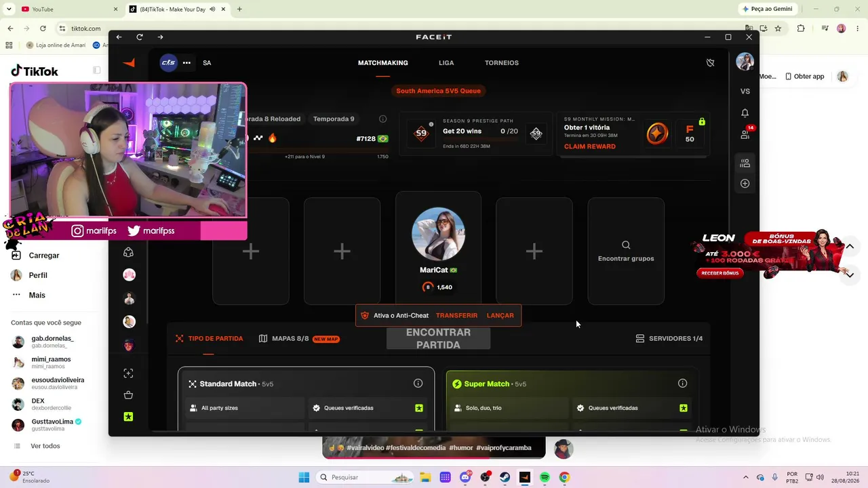The image size is (868, 488).
Task: Open the party list icon in the right sidebar
Action: coord(745,163)
